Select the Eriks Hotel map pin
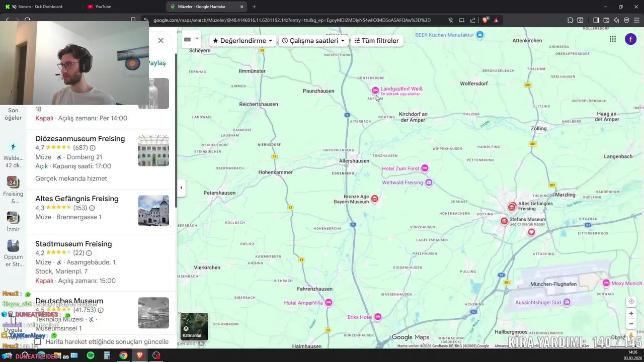The width and height of the screenshot is (644, 362). coord(378,317)
